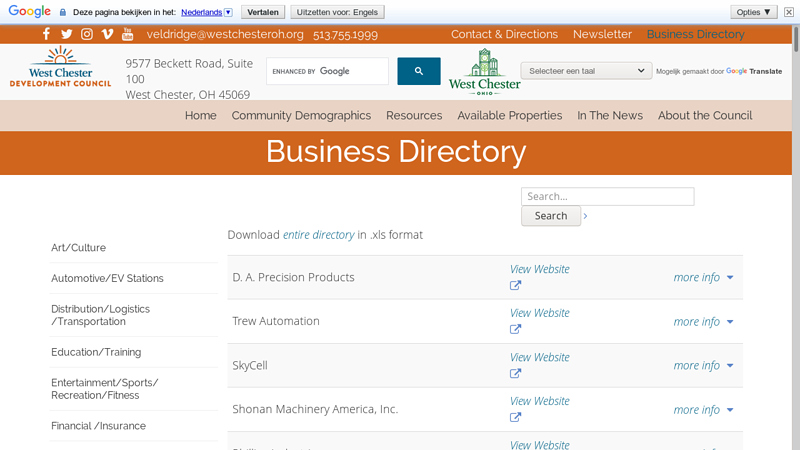Click the small arrow next to Search button
800x450 pixels.
pos(585,216)
